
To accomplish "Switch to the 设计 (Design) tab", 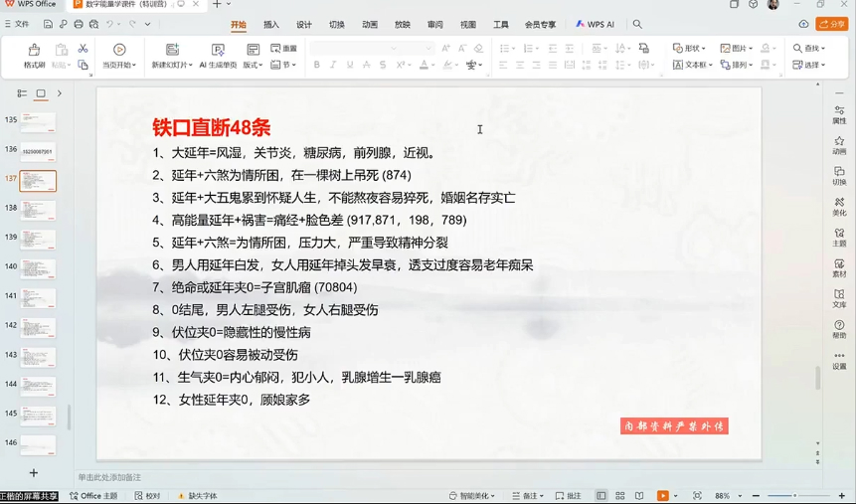I will [x=303, y=25].
